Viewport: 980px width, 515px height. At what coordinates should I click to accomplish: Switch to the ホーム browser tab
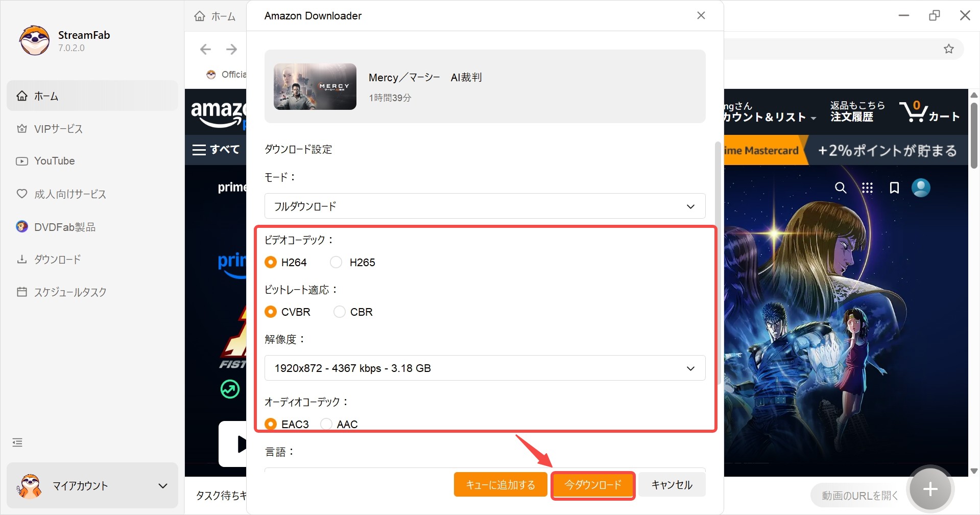215,16
